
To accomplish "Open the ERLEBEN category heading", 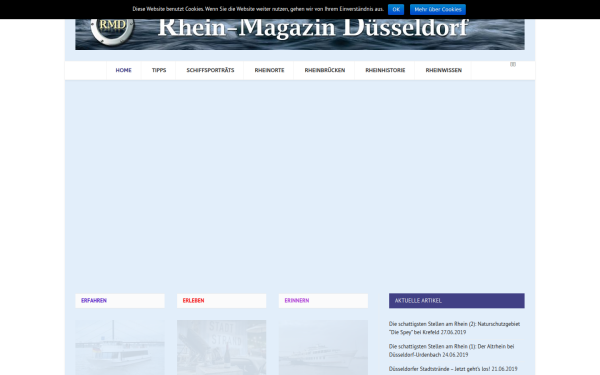I will (193, 301).
